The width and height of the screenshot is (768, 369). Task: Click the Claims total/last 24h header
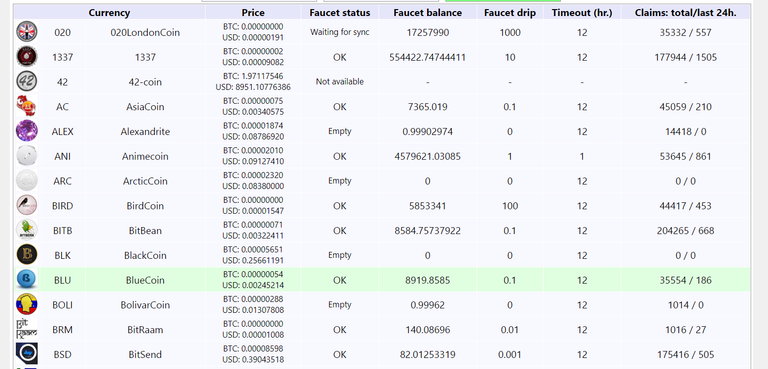pos(685,13)
